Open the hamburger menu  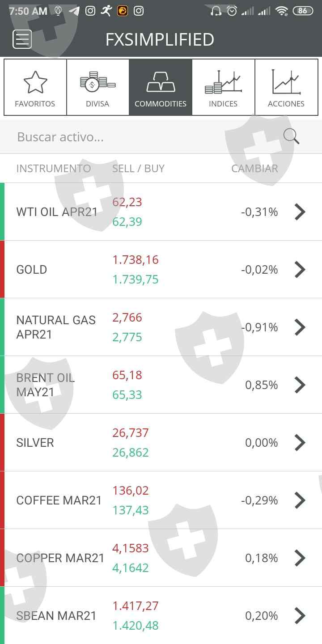(x=22, y=39)
